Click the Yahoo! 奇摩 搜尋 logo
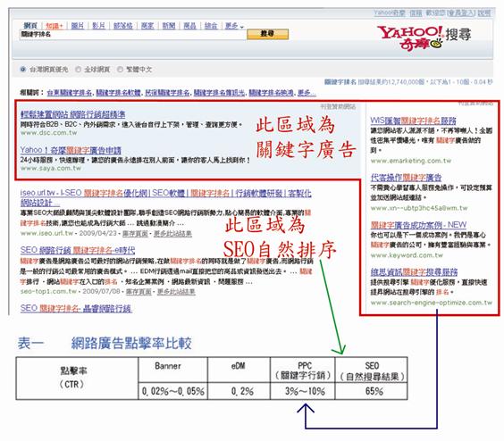Viewport: 504px width, 441px height. 424,37
